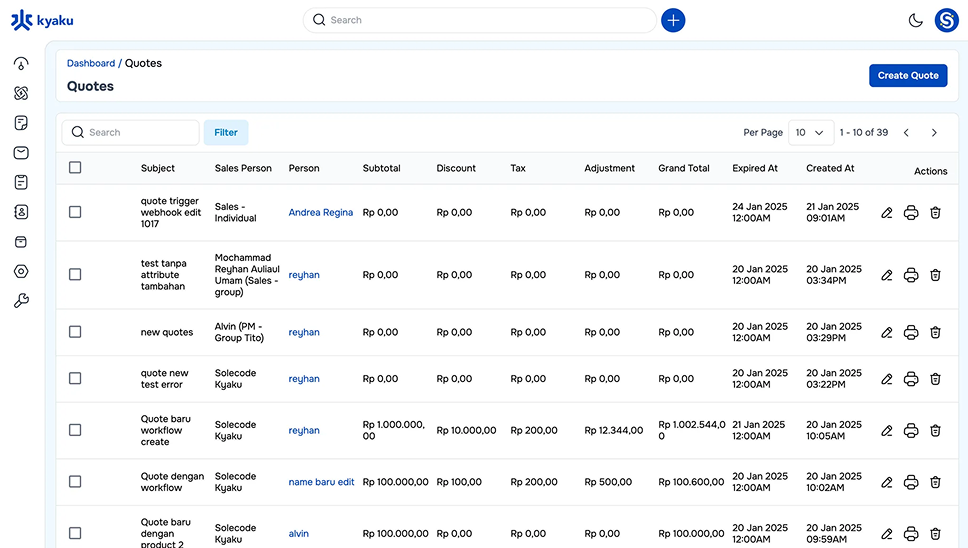Expand the Per Page dropdown
968x548 pixels.
(x=811, y=133)
